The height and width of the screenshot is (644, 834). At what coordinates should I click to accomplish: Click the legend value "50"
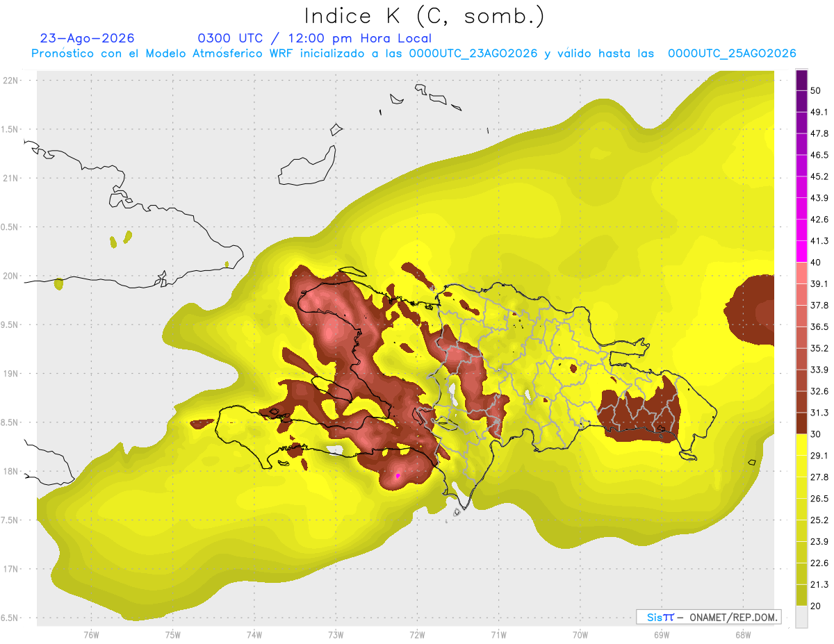coord(817,90)
